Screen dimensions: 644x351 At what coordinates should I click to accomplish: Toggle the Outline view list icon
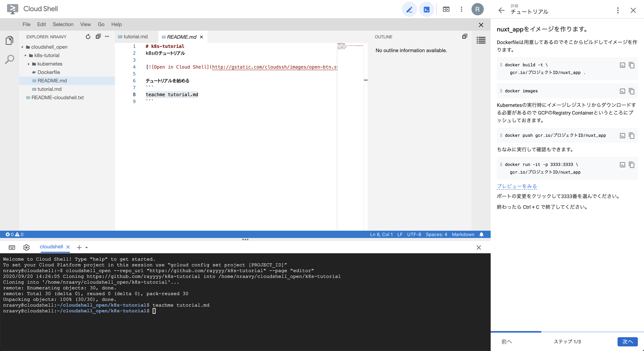coord(481,40)
